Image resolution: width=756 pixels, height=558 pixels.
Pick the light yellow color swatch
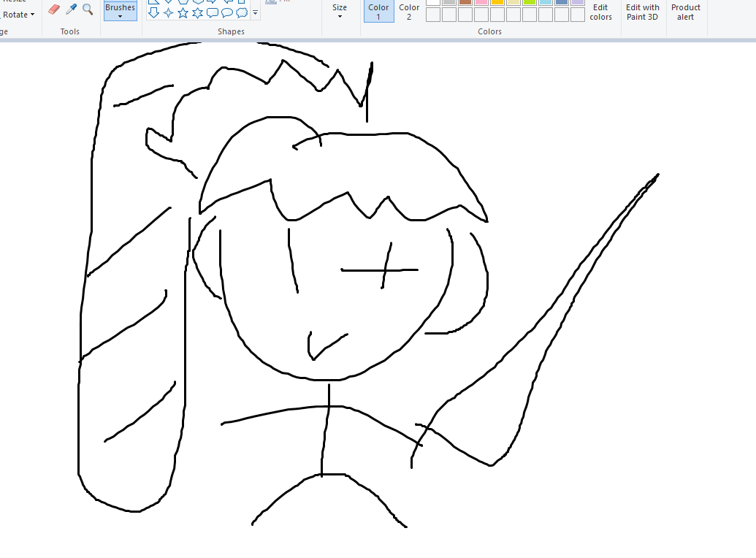tap(513, 2)
